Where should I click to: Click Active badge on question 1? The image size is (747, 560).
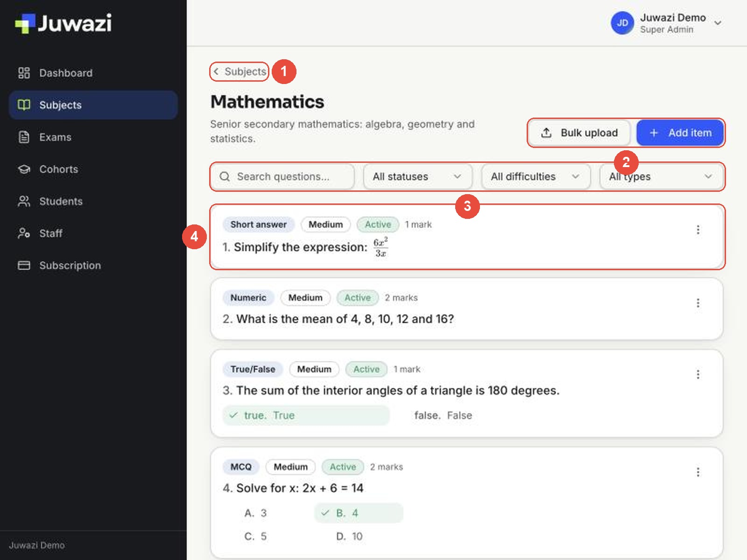click(x=378, y=224)
